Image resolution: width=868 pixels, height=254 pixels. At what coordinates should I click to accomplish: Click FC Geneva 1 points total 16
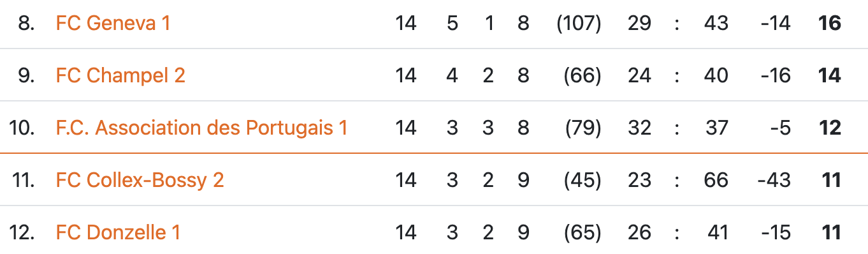(830, 24)
